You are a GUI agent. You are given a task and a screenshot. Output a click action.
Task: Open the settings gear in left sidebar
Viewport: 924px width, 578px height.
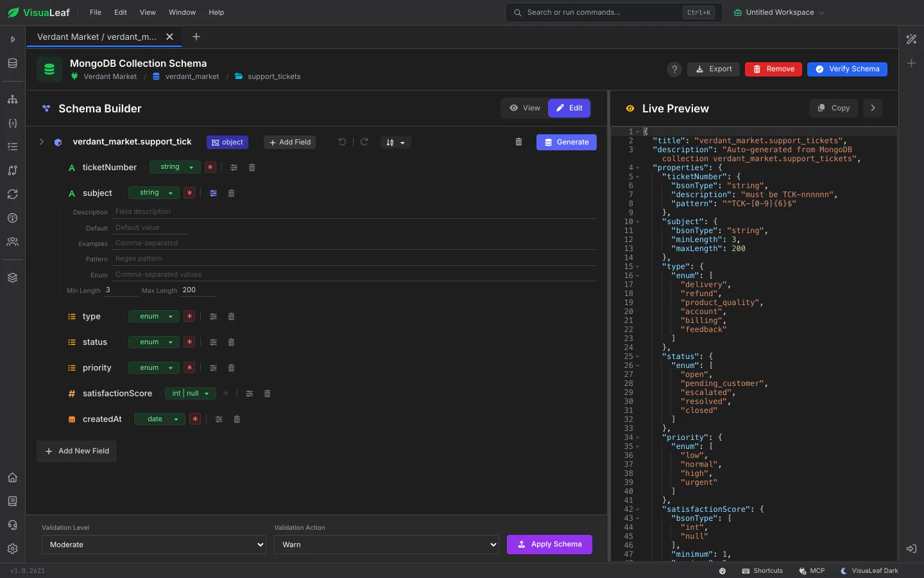point(12,548)
